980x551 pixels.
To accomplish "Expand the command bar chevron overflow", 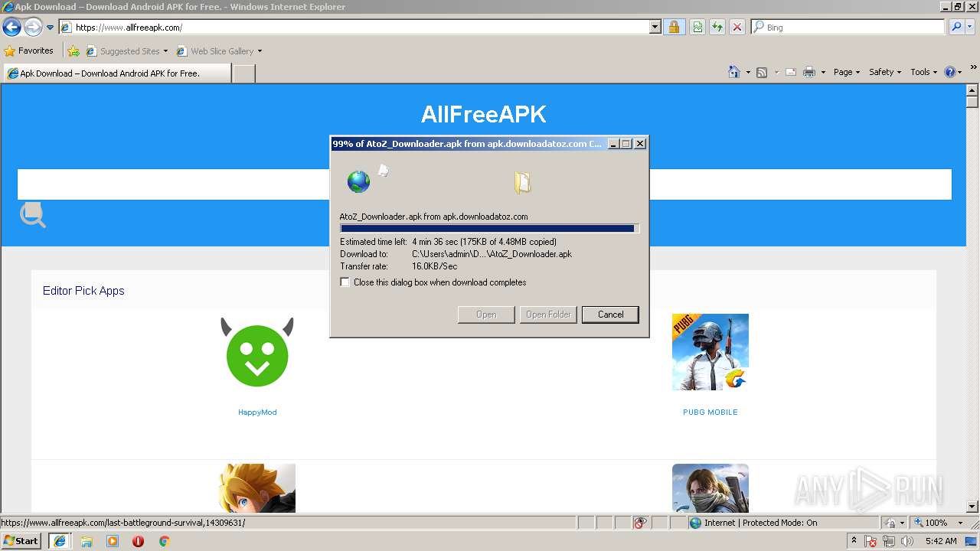I will click(x=974, y=68).
